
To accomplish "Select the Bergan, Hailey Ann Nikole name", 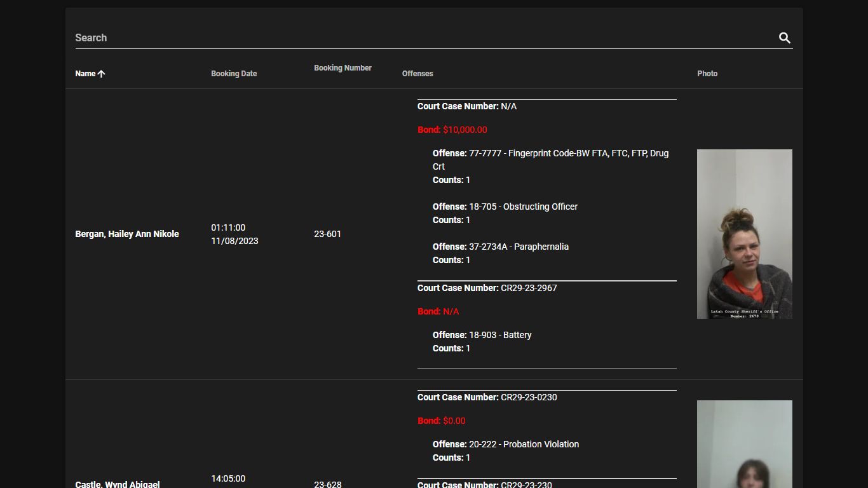I will pos(127,234).
